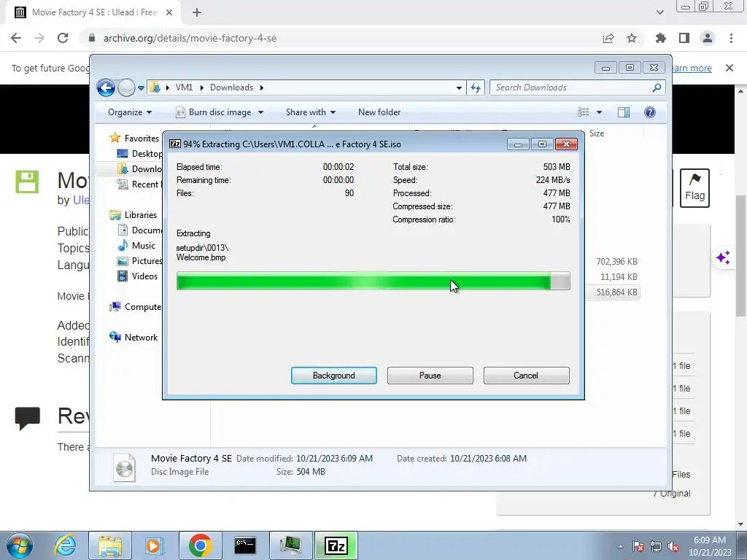The image size is (747, 560).
Task: Open view options dropdown arrow
Action: 600,112
